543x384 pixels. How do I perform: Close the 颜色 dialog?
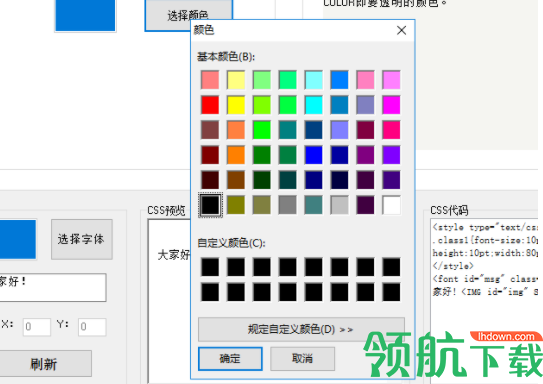(401, 30)
